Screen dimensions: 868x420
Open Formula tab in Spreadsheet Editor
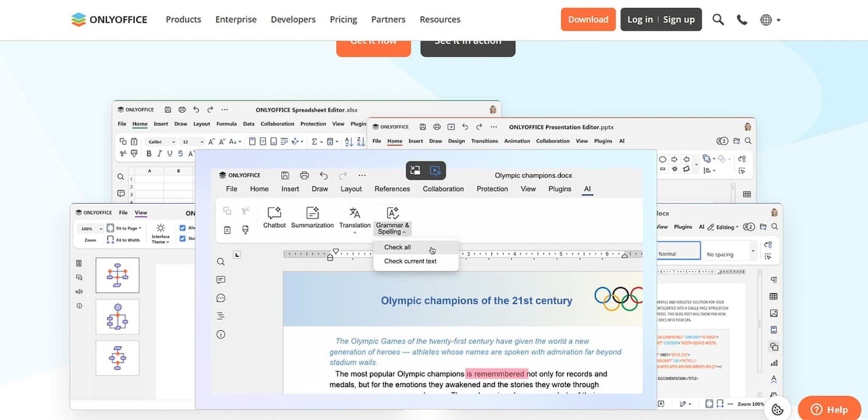pos(226,124)
